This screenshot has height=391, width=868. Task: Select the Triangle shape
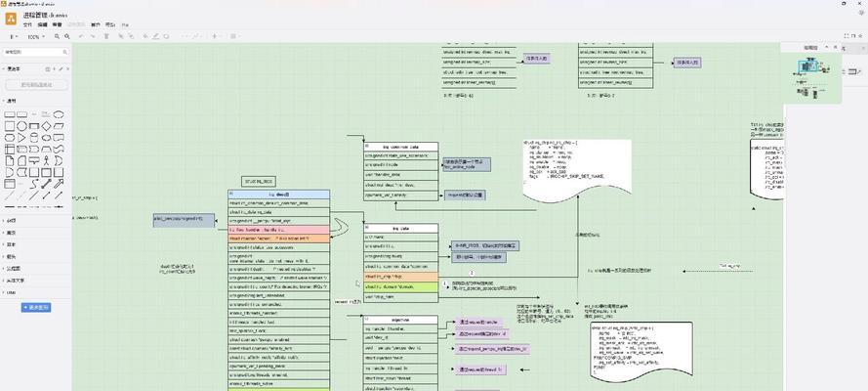click(x=21, y=138)
